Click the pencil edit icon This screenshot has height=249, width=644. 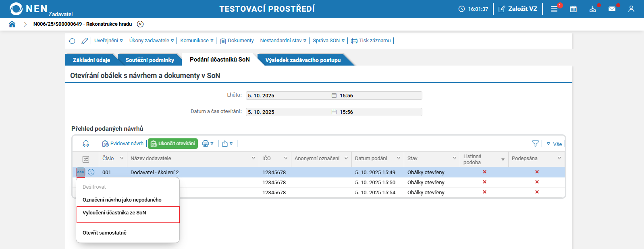(85, 41)
